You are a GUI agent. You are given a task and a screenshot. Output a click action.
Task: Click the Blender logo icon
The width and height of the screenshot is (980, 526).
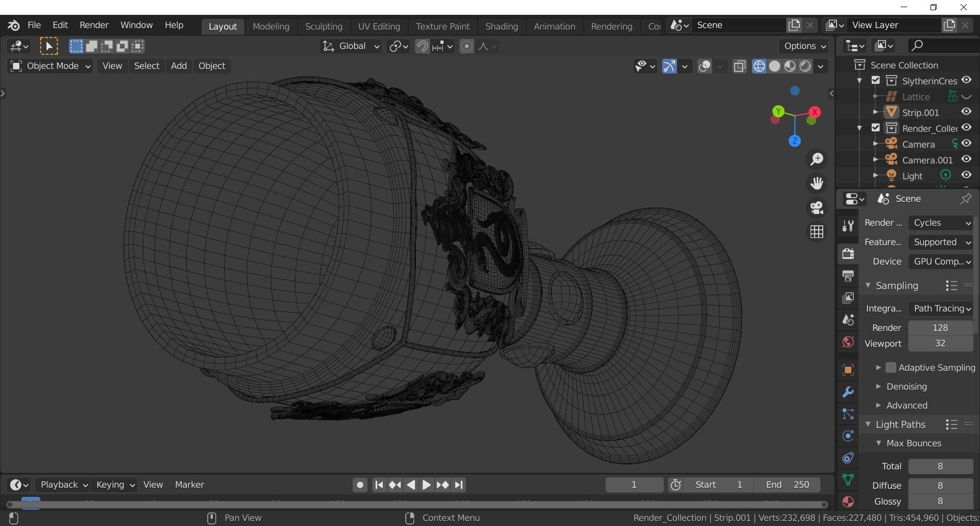click(14, 25)
